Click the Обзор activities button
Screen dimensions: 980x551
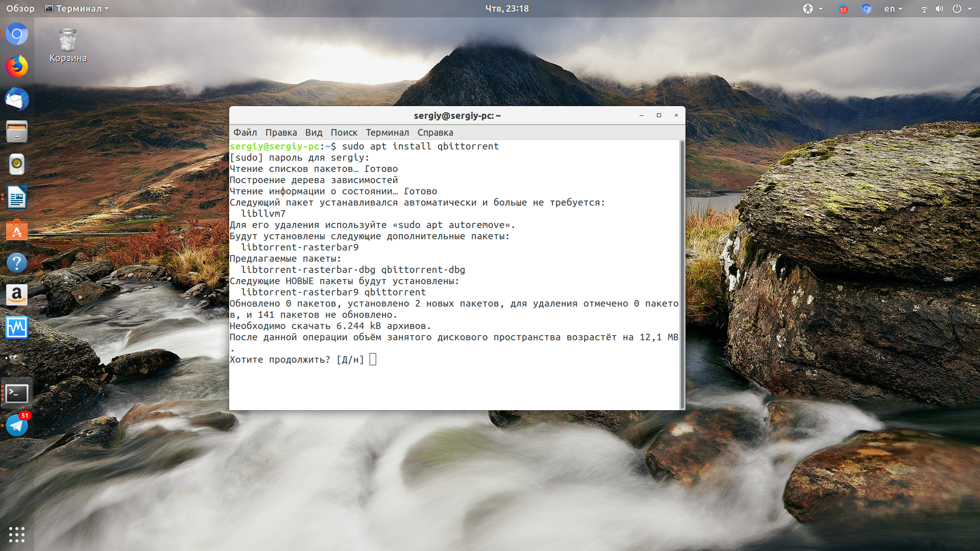20,9
